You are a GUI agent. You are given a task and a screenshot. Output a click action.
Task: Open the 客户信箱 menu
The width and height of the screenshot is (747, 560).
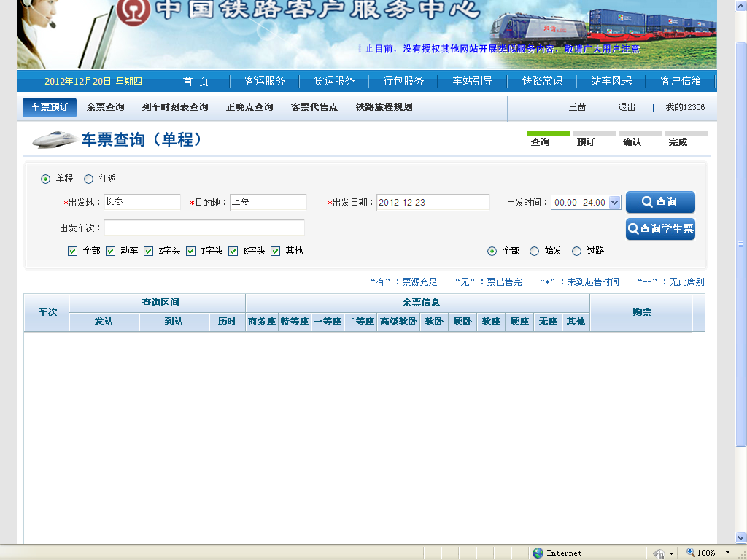pos(681,81)
